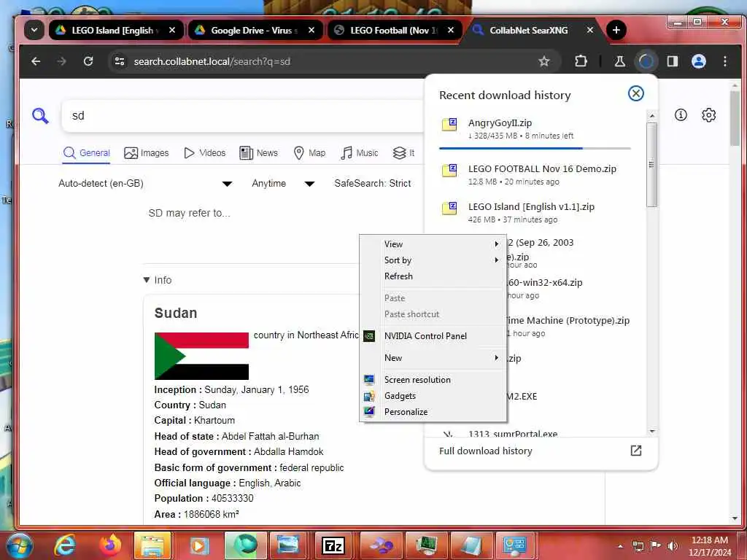The image size is (747, 560).
Task: Click the downloads list scrollbar thumb
Action: pos(651,165)
